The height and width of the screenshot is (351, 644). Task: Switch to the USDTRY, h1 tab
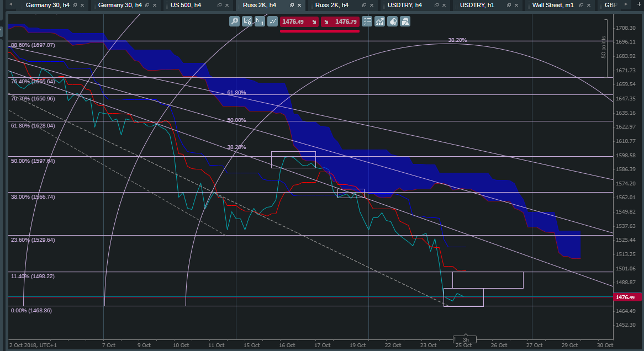click(x=477, y=6)
